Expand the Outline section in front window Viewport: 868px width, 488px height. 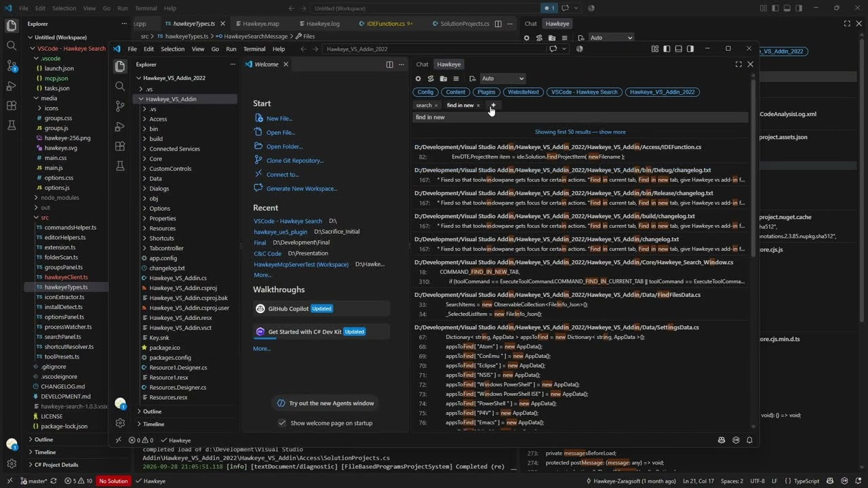pos(152,411)
